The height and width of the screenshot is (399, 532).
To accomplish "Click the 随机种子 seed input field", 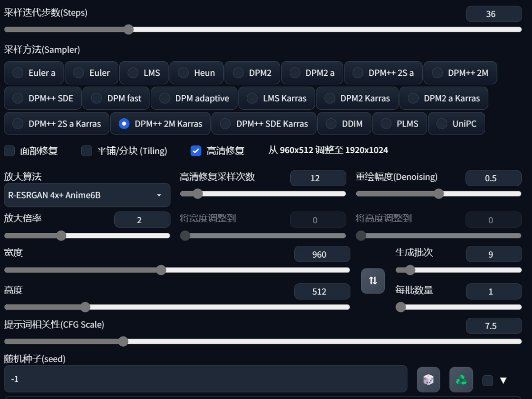I will pyautogui.click(x=205, y=379).
